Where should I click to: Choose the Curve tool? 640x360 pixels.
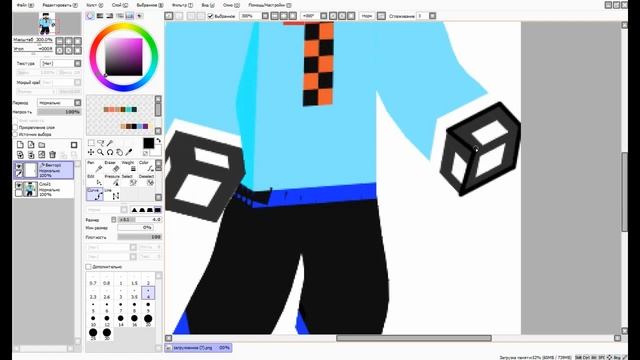(95, 194)
